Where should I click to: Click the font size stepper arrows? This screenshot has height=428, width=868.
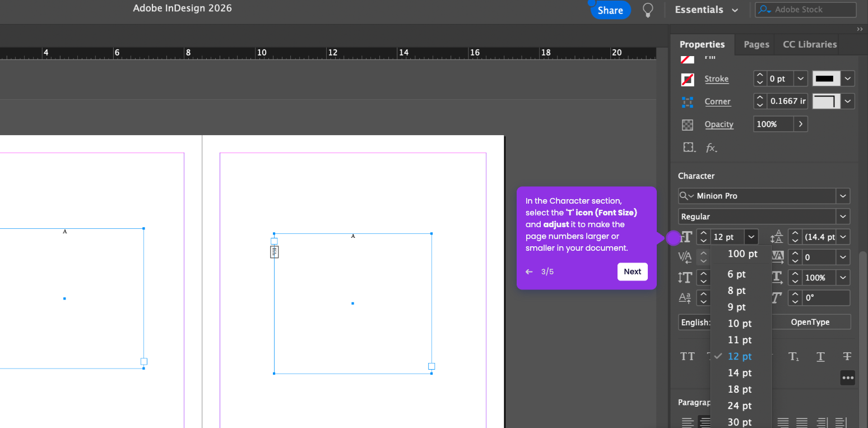(x=704, y=237)
